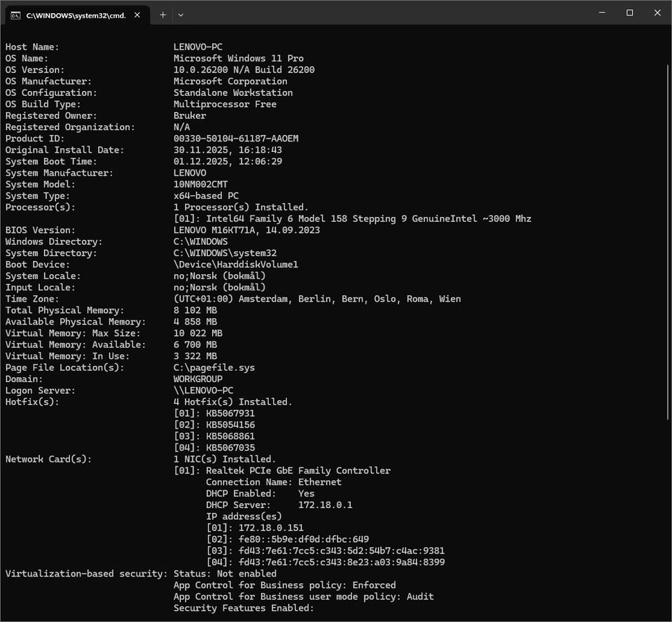Screen dimensions: 672x622
Task: Click the registered owner Bruker
Action: (x=190, y=115)
